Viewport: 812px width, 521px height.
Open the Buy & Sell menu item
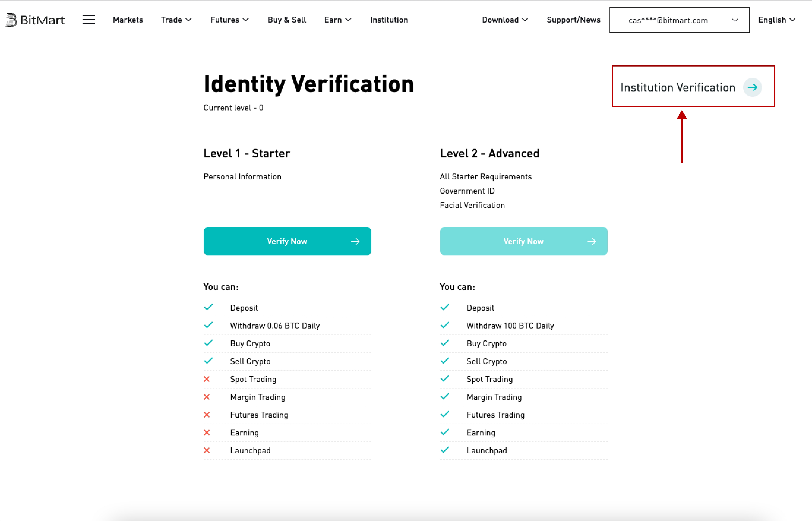coord(287,20)
